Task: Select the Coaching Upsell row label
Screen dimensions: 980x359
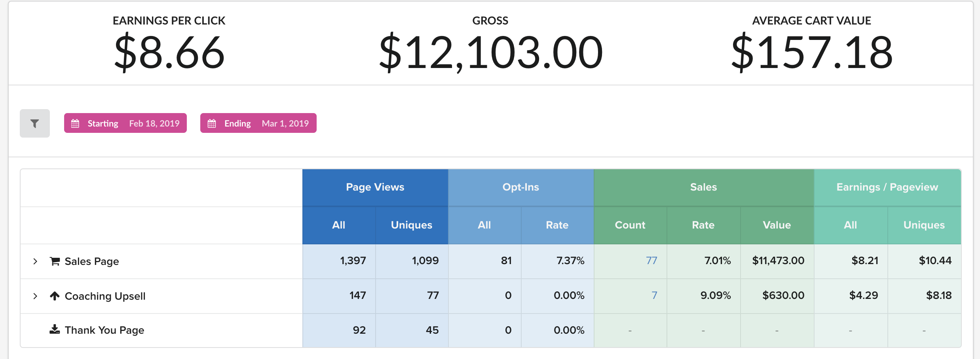Action: [x=105, y=296]
